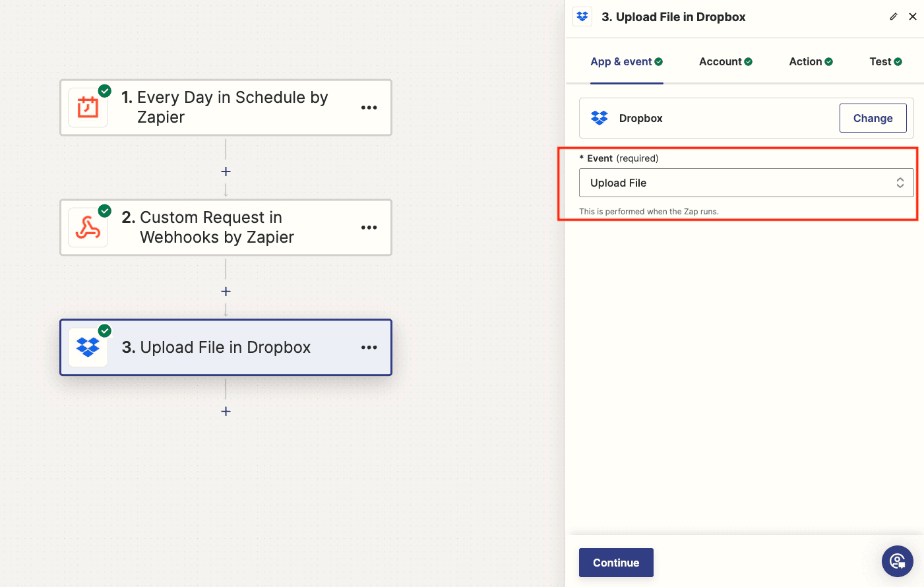This screenshot has width=924, height=587.
Task: Click the Schedule by Zapier calendar icon
Action: (88, 107)
